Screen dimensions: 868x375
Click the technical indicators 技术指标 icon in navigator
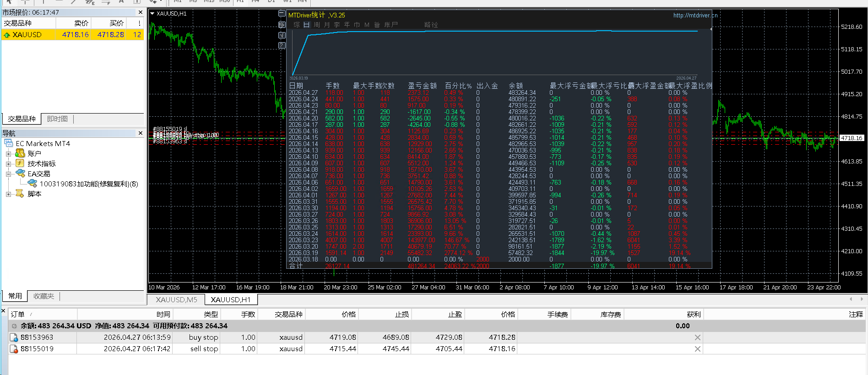tap(20, 163)
